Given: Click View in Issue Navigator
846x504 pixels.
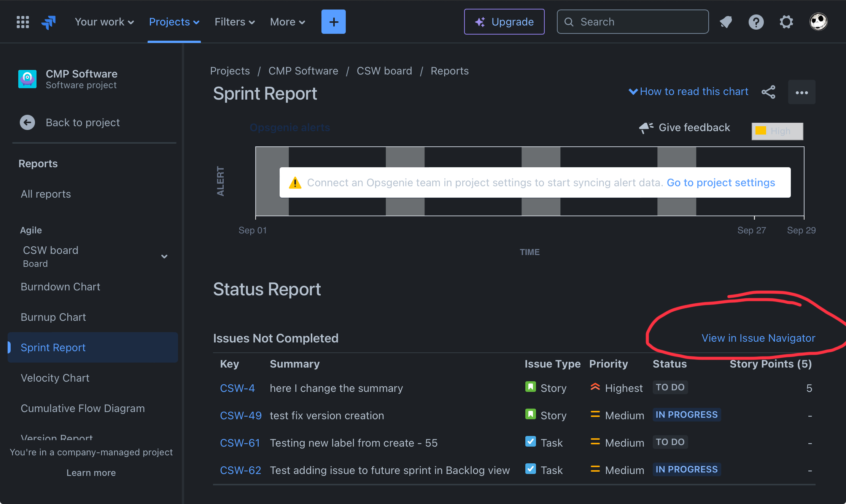Looking at the screenshot, I should point(758,338).
